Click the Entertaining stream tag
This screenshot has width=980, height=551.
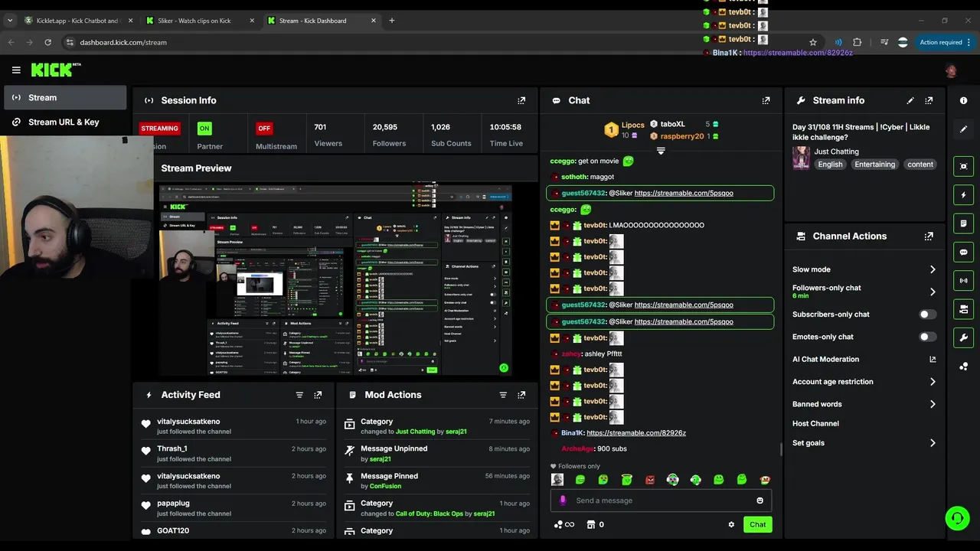coord(874,165)
